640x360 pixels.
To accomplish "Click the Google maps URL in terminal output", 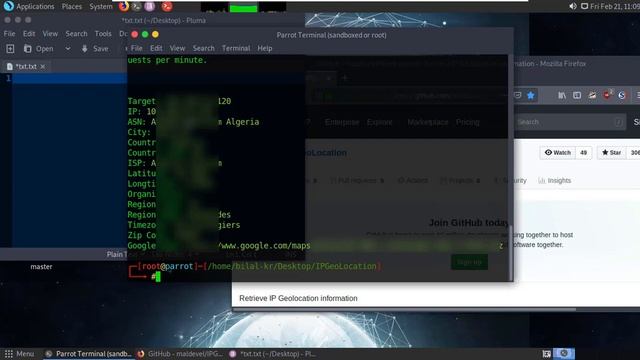I will point(264,246).
